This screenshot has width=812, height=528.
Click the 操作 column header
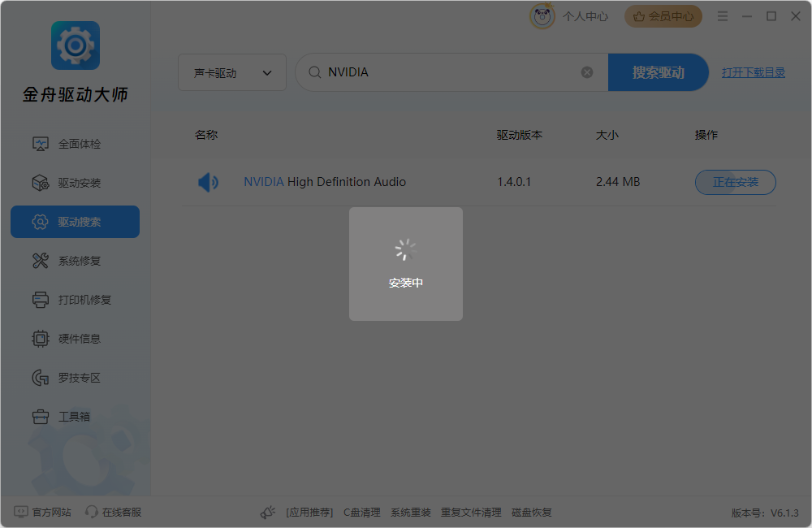click(706, 135)
